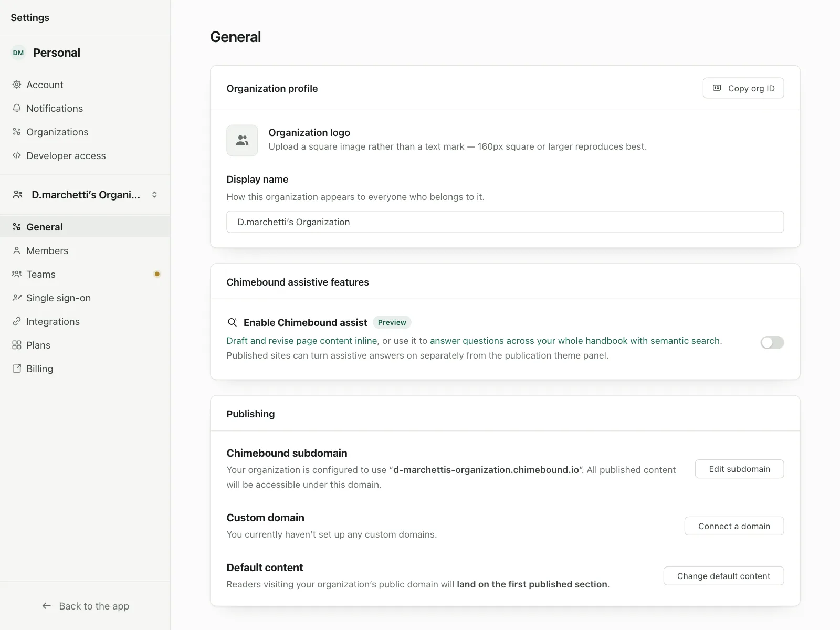Screen dimensions: 840x630
Task: Click the Copy org ID card icon
Action: tap(717, 88)
